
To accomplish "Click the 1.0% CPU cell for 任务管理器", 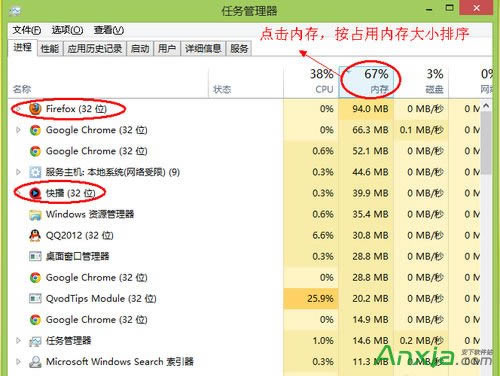I will [311, 341].
